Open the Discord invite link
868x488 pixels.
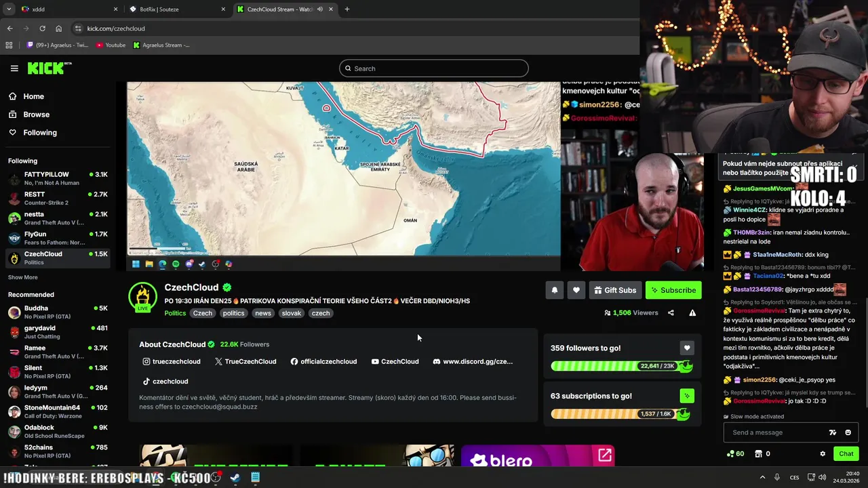[x=473, y=362]
